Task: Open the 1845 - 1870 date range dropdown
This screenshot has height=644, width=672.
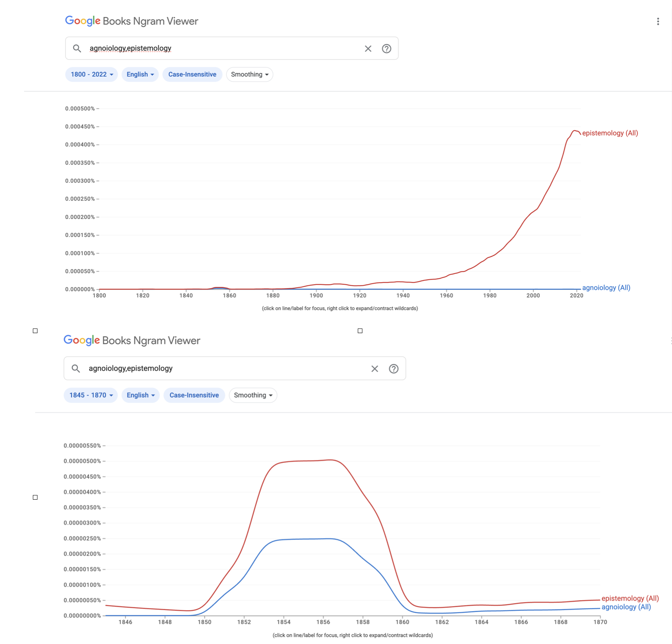Action: (x=91, y=395)
